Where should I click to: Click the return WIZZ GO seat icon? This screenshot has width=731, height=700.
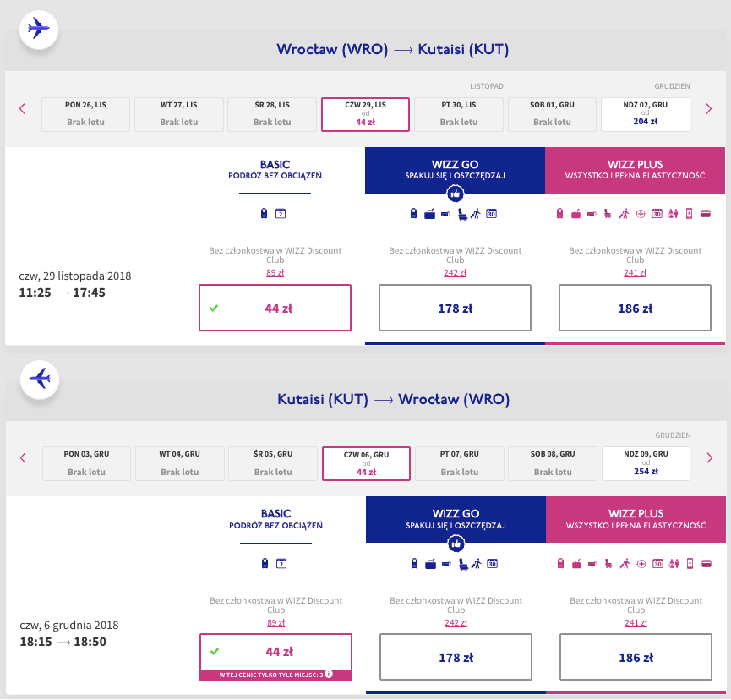click(x=463, y=564)
